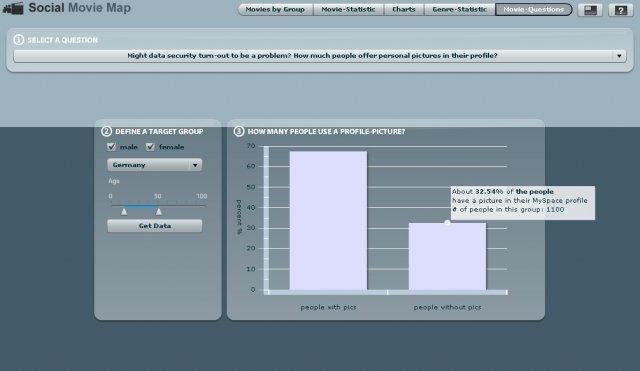Switch to Movies by Group tab
640x371 pixels.
[275, 9]
